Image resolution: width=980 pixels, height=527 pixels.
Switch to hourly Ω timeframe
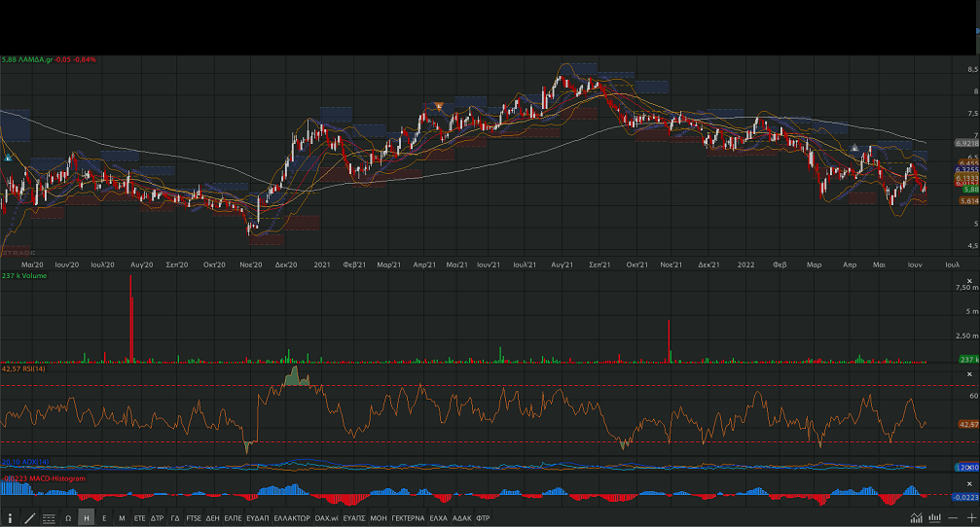tap(69, 518)
